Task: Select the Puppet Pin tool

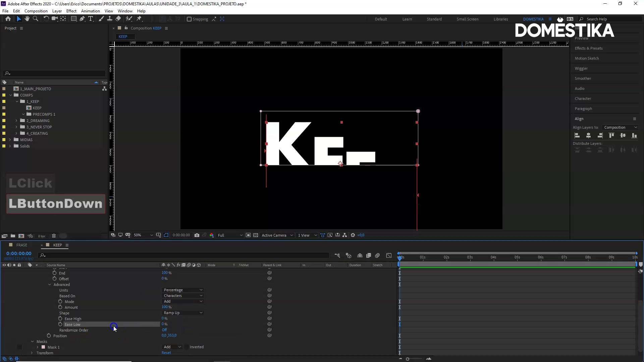Action: (139, 19)
